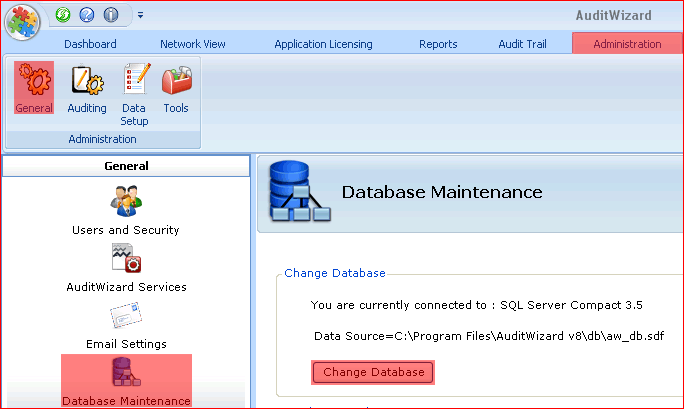Go to the Reports tab

(x=438, y=44)
